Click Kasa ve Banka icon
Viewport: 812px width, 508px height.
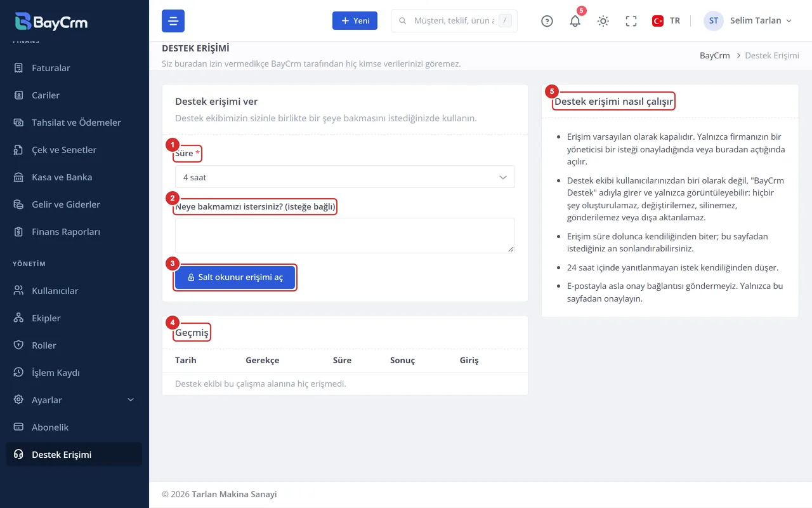tap(19, 177)
